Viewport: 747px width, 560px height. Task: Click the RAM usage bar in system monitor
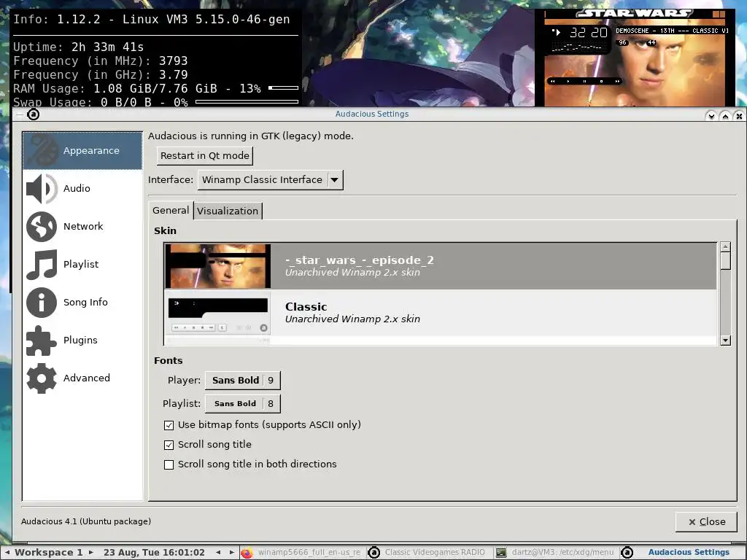point(284,88)
